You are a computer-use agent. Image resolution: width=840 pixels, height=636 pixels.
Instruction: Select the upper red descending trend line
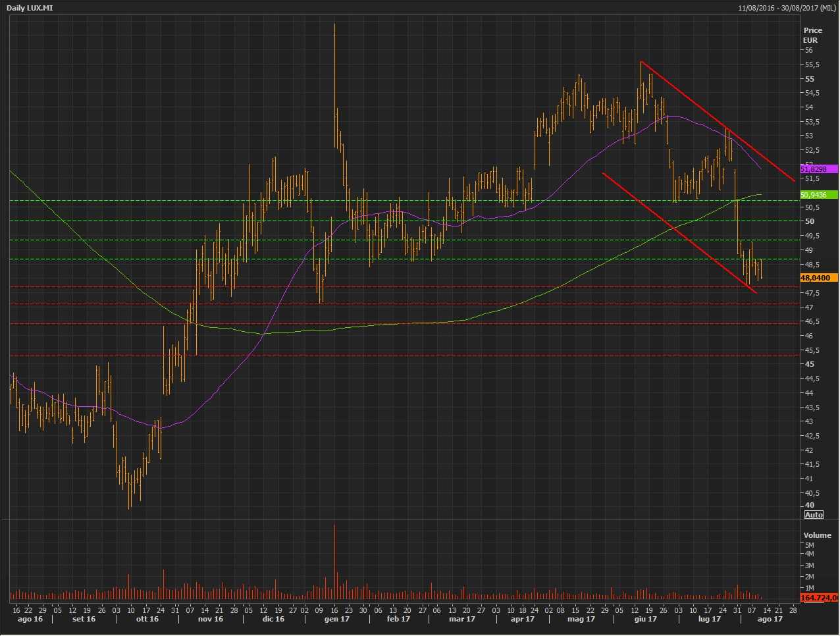pyautogui.click(x=718, y=121)
